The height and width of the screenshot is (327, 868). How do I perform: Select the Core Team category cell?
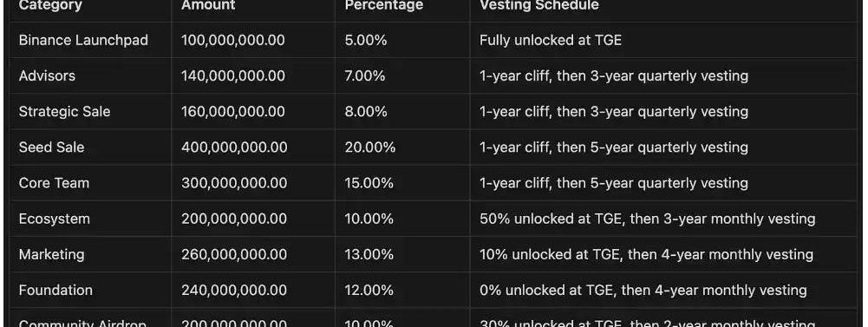pyautogui.click(x=54, y=183)
